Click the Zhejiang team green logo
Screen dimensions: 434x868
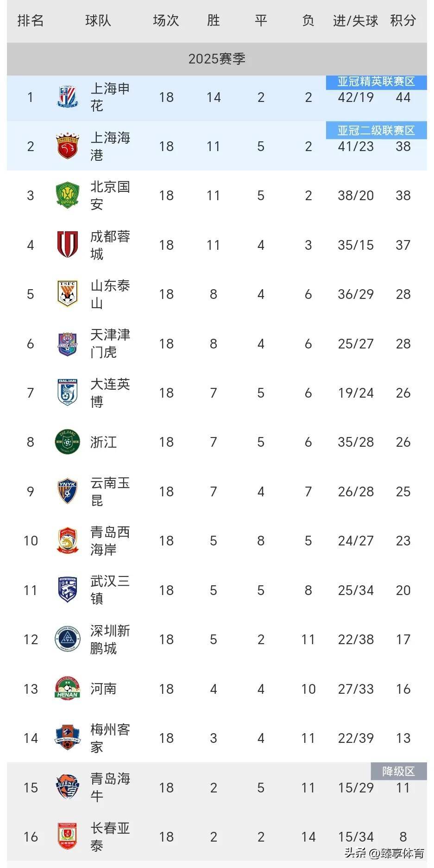tap(68, 442)
